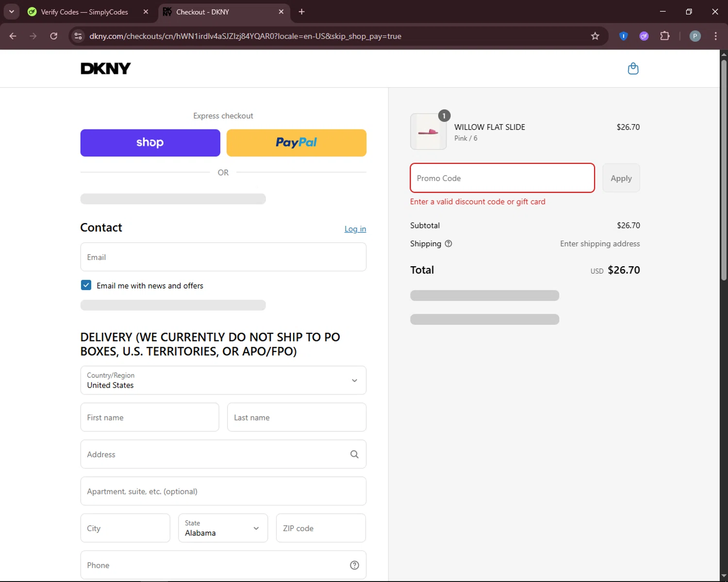Focus the Email input field
Image resolution: width=728 pixels, height=582 pixels.
[223, 257]
